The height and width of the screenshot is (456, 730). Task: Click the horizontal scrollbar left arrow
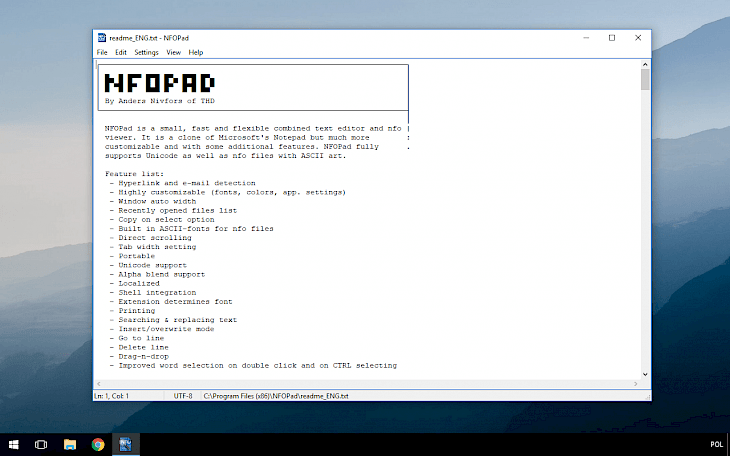[98, 384]
